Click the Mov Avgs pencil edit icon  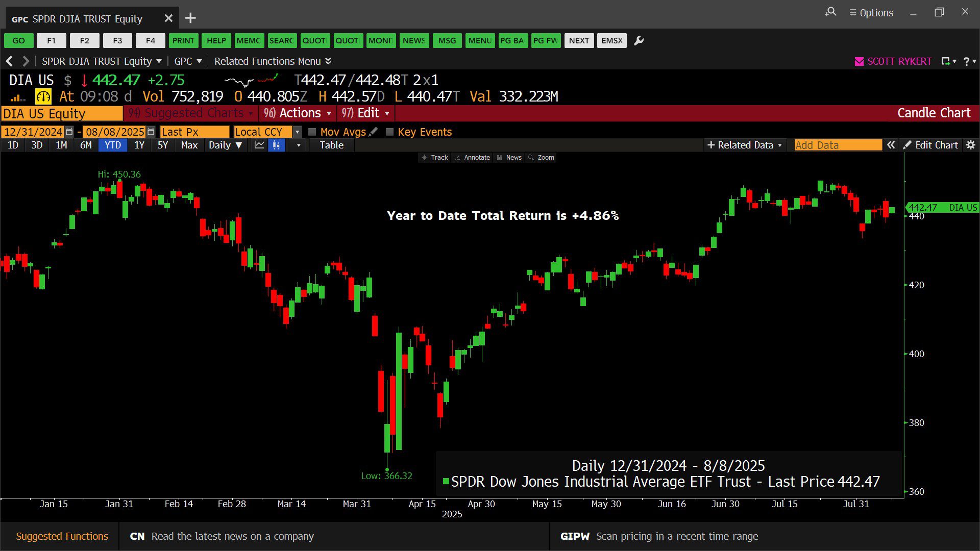coord(374,132)
